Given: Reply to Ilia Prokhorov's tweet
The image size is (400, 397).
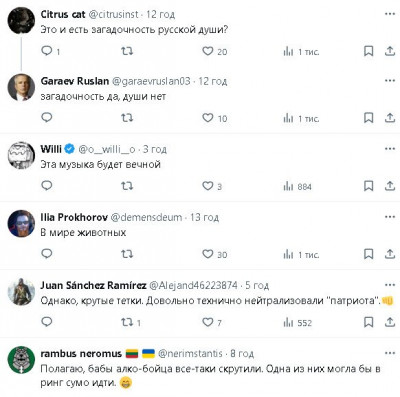Looking at the screenshot, I should click(x=47, y=254).
